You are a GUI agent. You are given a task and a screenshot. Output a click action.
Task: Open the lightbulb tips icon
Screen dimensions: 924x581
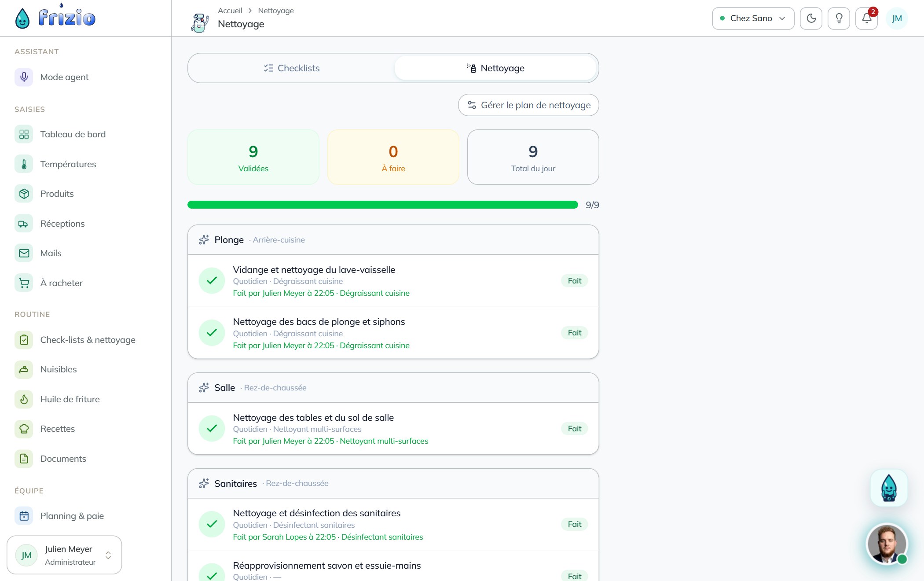[x=839, y=18]
